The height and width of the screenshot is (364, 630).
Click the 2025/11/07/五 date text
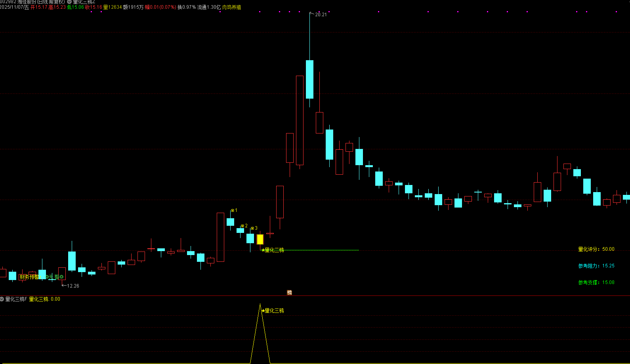click(14, 7)
